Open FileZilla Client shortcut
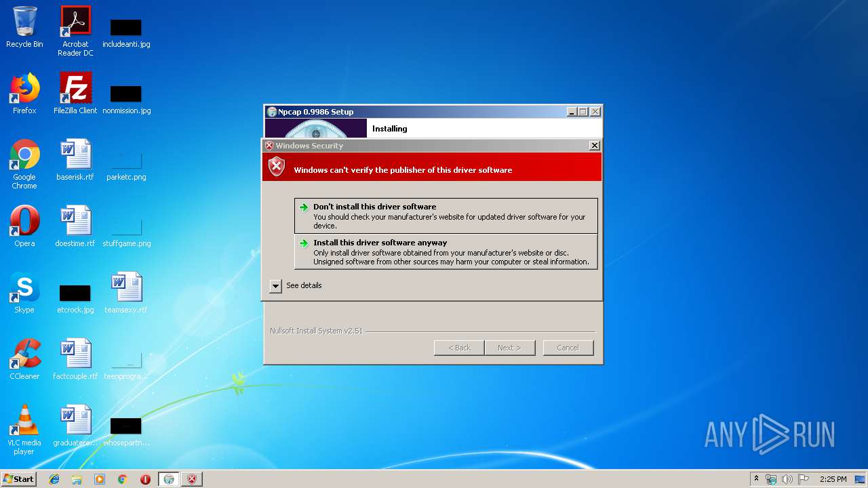Viewport: 868px width, 488px height. coord(75,94)
